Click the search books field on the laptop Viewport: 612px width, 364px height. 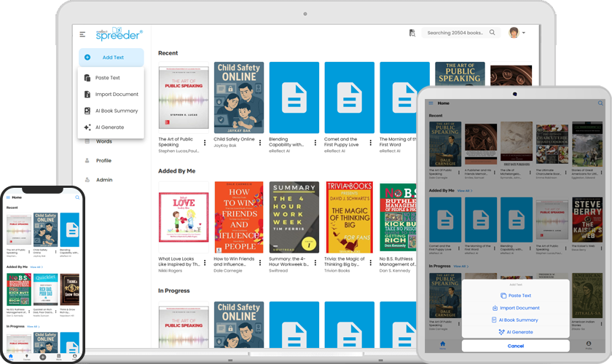[460, 33]
